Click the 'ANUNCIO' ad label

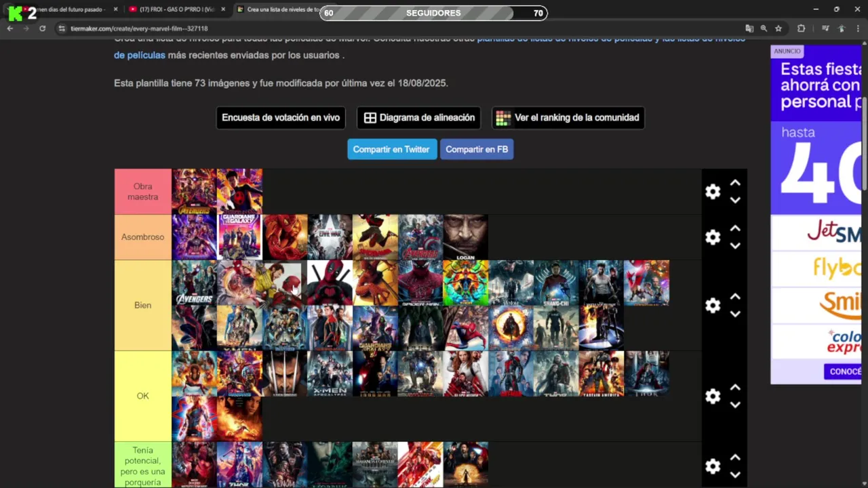tap(787, 51)
